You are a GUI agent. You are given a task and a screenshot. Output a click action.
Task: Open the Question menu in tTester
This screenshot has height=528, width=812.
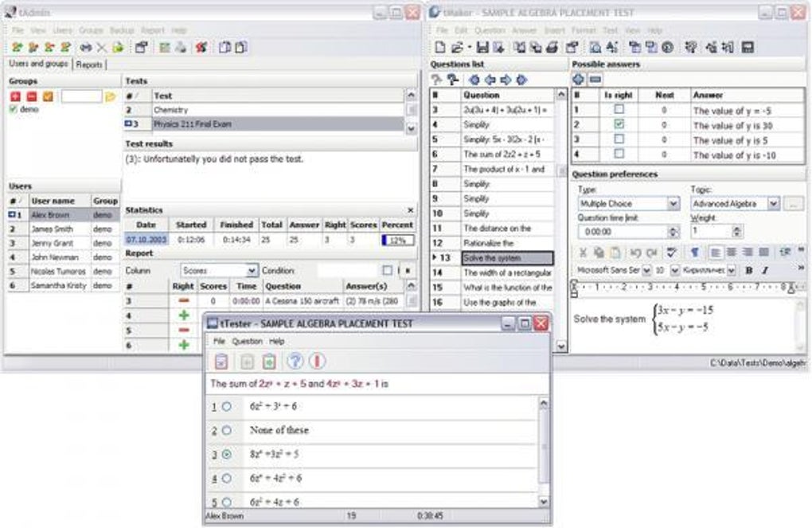point(247,341)
